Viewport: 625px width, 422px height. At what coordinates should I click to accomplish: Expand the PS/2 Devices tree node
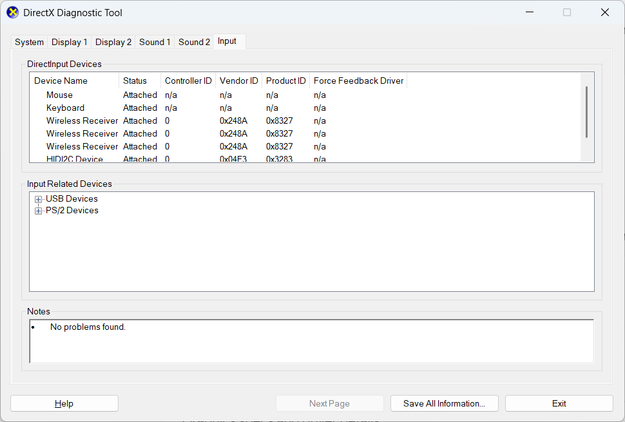pos(38,211)
